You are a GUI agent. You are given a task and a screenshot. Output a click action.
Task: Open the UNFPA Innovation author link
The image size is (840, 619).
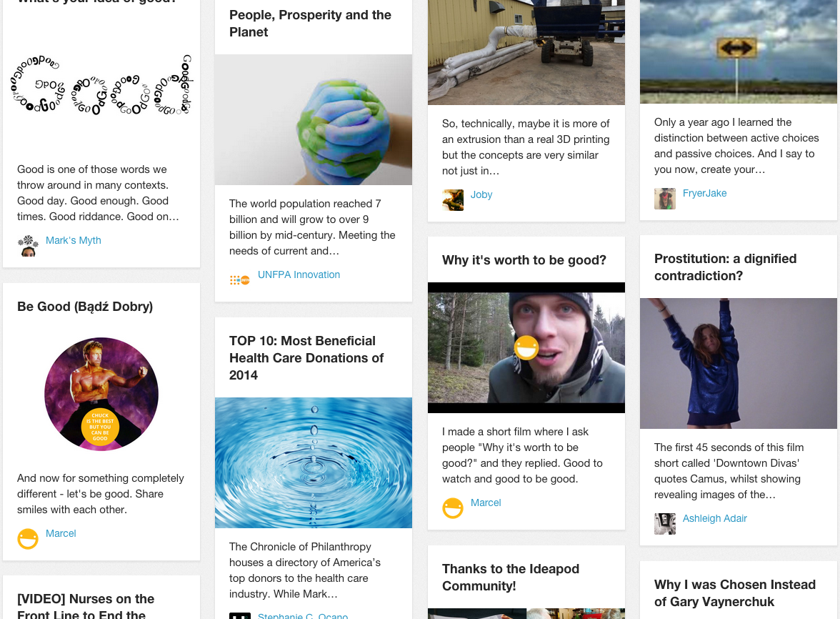[299, 274]
